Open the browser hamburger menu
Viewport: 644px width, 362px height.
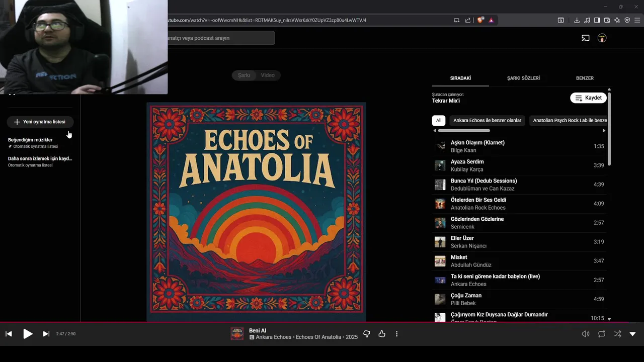[637, 20]
